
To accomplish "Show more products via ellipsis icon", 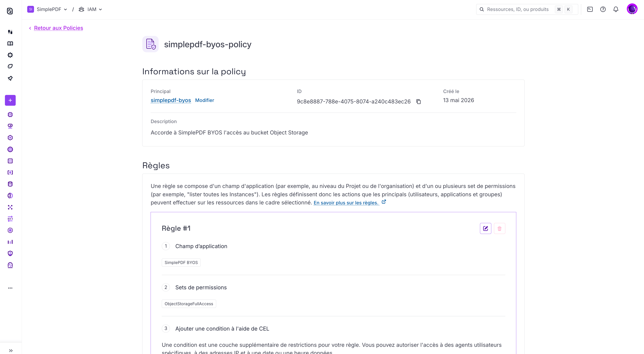I will click(x=10, y=288).
